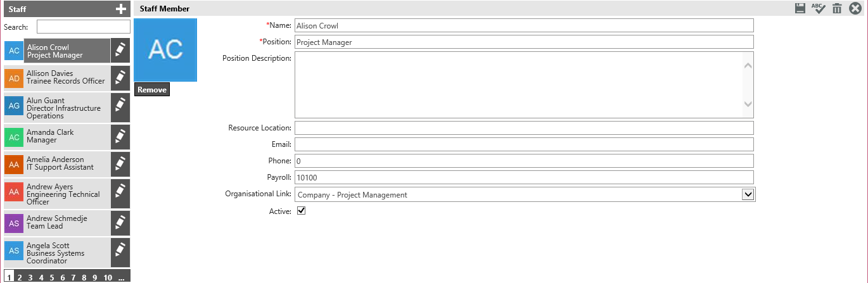Expand the Organisational Link dropdown
Screen dimensions: 868x283
pos(748,194)
